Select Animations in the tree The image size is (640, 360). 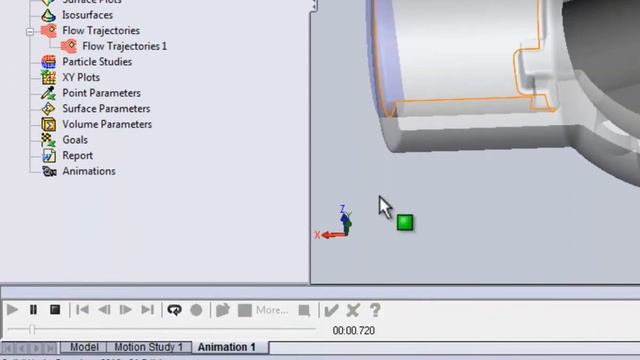(89, 171)
